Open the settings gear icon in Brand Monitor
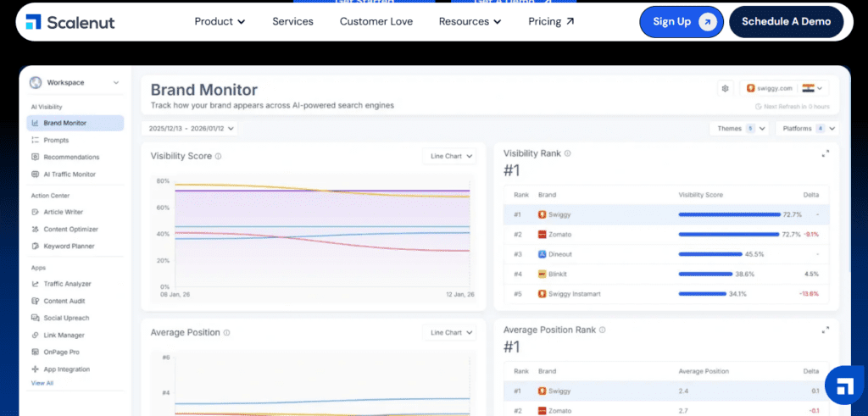 [725, 88]
